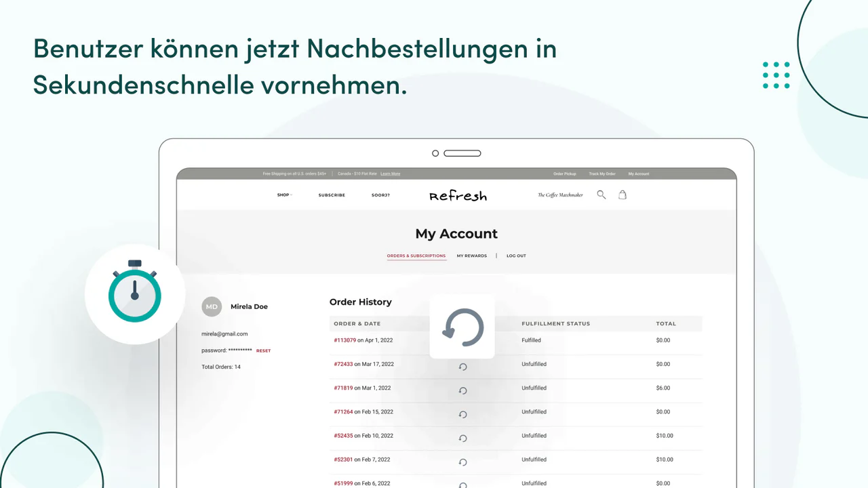Open the shopping bag icon

click(x=623, y=195)
